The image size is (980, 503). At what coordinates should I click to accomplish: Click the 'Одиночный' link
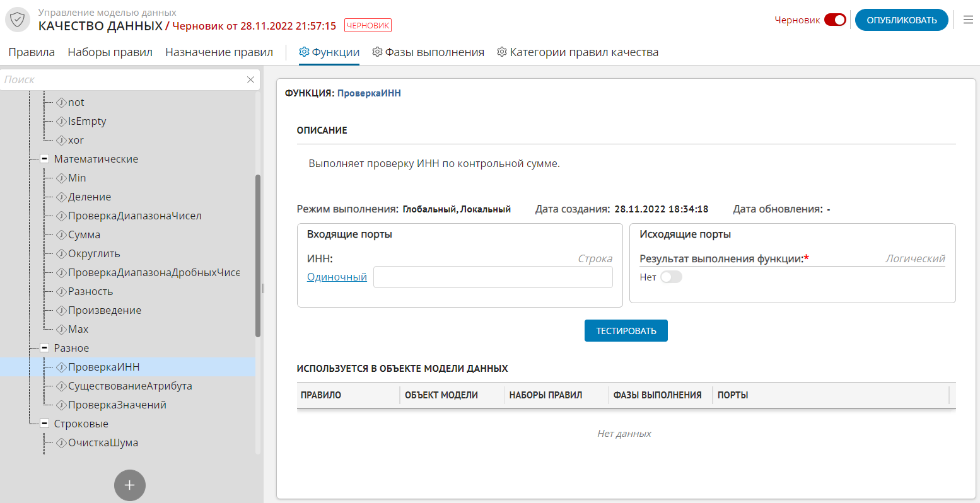337,277
